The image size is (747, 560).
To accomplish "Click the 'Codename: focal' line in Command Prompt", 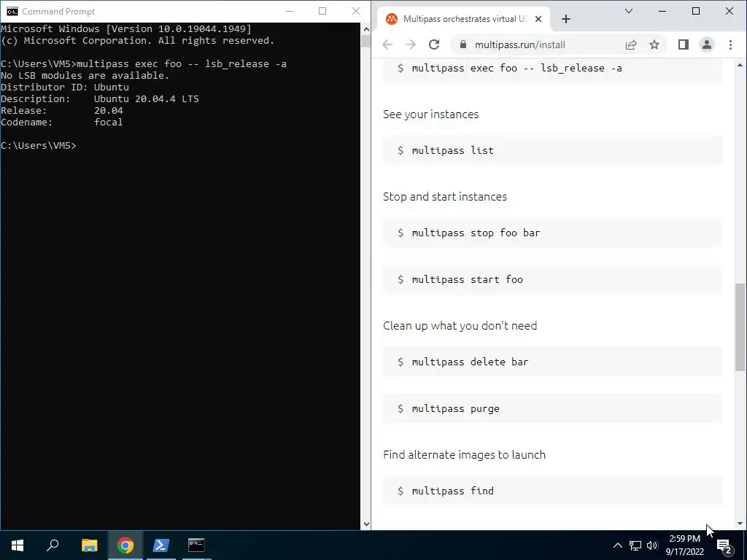I will coord(62,122).
